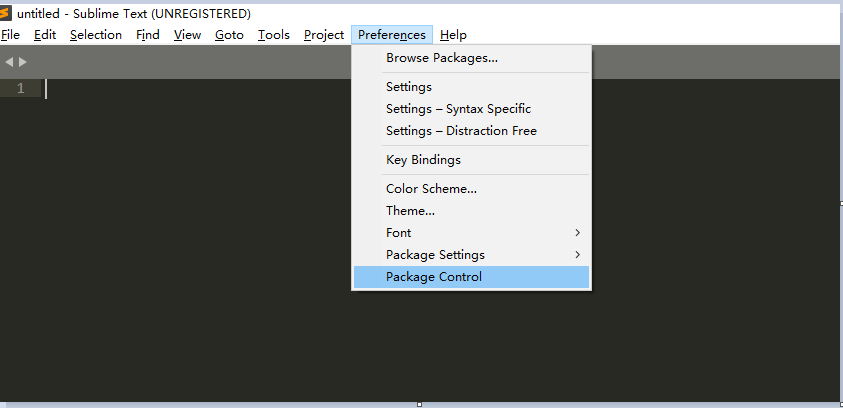This screenshot has height=408, width=843.
Task: Click the left tab navigation arrow
Action: click(x=9, y=62)
